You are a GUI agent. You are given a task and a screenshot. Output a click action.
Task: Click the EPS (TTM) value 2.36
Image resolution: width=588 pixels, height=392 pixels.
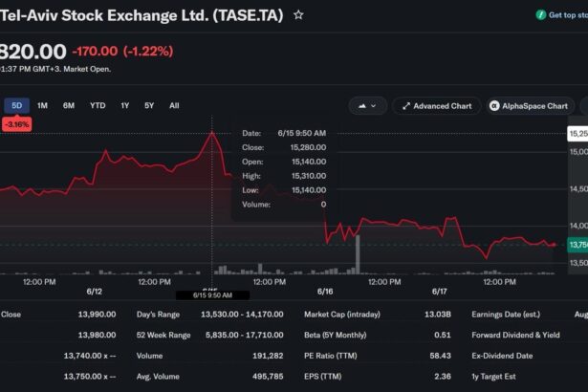(443, 377)
